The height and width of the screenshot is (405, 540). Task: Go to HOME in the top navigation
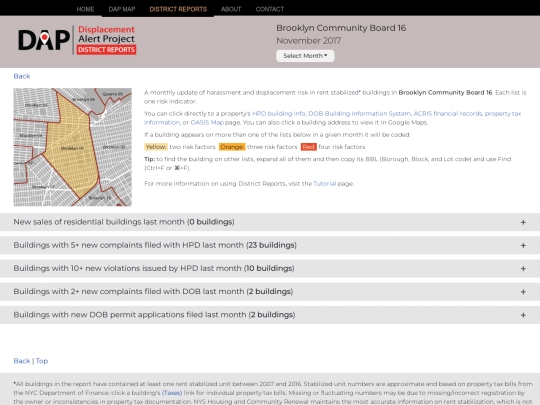[x=85, y=9]
